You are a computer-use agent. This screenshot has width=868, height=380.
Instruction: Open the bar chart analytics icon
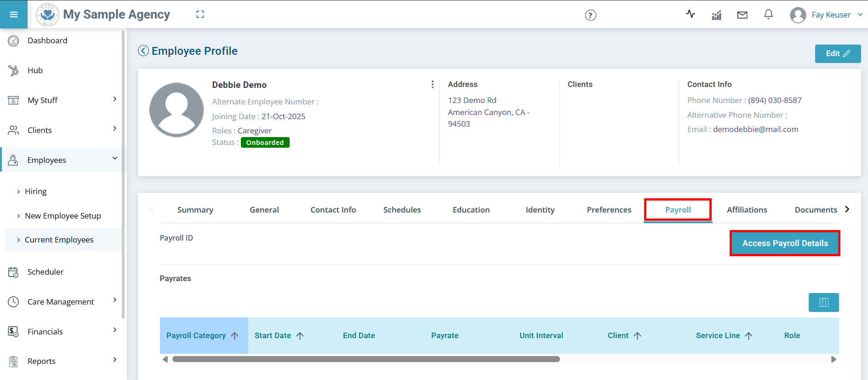(x=716, y=15)
